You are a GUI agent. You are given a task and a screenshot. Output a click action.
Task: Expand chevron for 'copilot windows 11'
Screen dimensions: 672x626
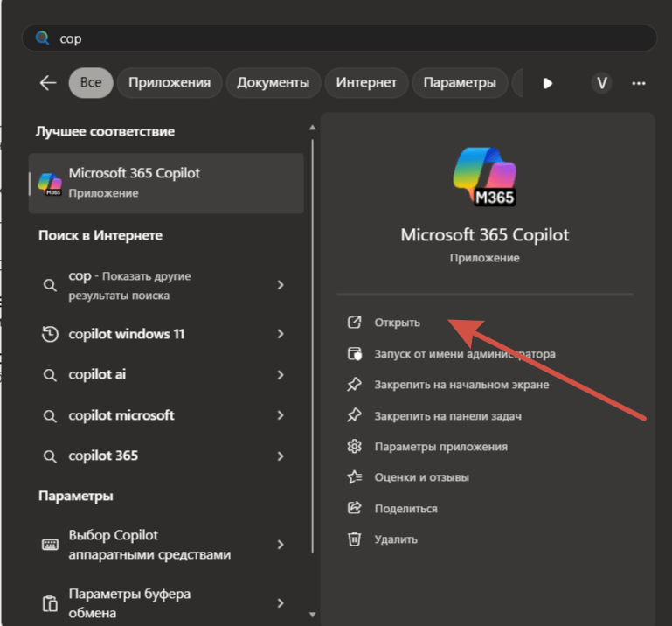(x=281, y=334)
